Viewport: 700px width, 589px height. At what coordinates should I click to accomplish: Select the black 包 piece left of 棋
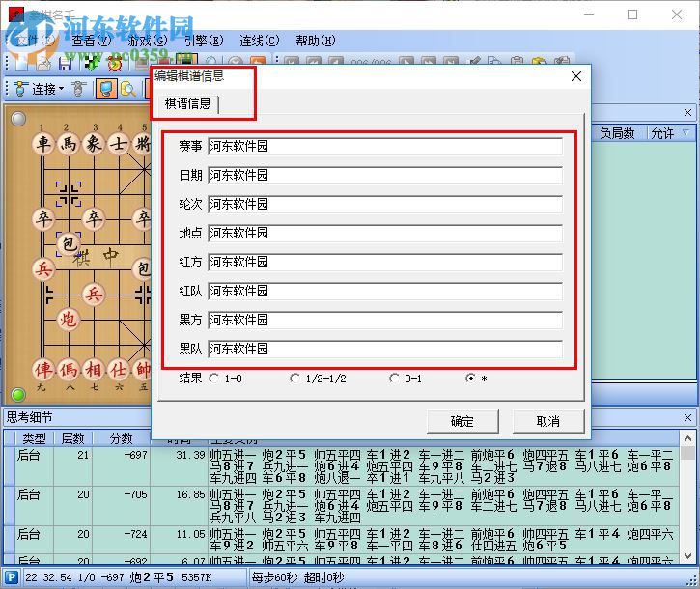[69, 244]
